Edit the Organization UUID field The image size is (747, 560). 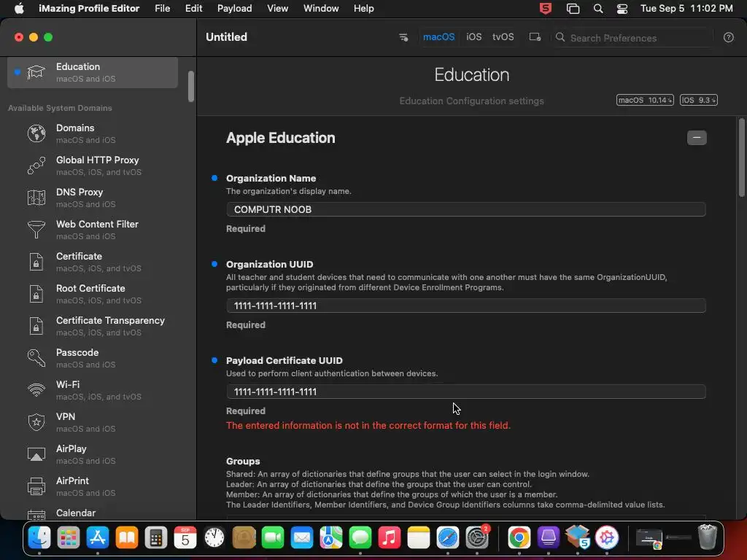pyautogui.click(x=466, y=306)
